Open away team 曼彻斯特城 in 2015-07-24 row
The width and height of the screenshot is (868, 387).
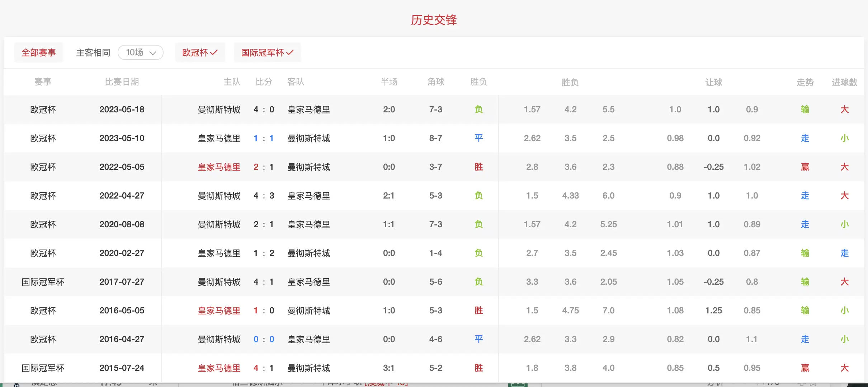309,368
